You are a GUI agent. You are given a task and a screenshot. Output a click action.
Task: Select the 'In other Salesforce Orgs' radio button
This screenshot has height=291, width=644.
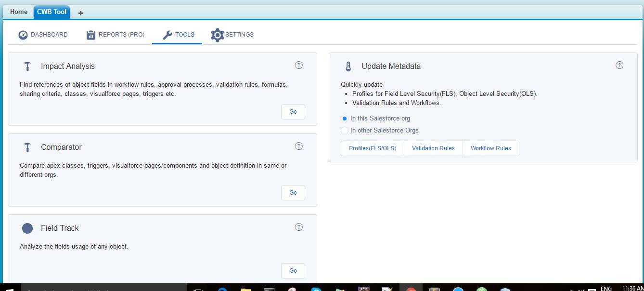[x=345, y=131]
